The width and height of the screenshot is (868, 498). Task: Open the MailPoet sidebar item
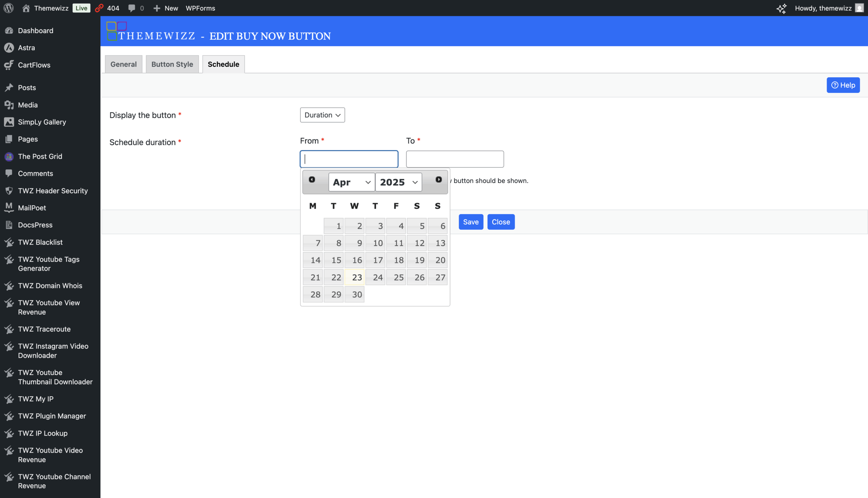tap(32, 208)
